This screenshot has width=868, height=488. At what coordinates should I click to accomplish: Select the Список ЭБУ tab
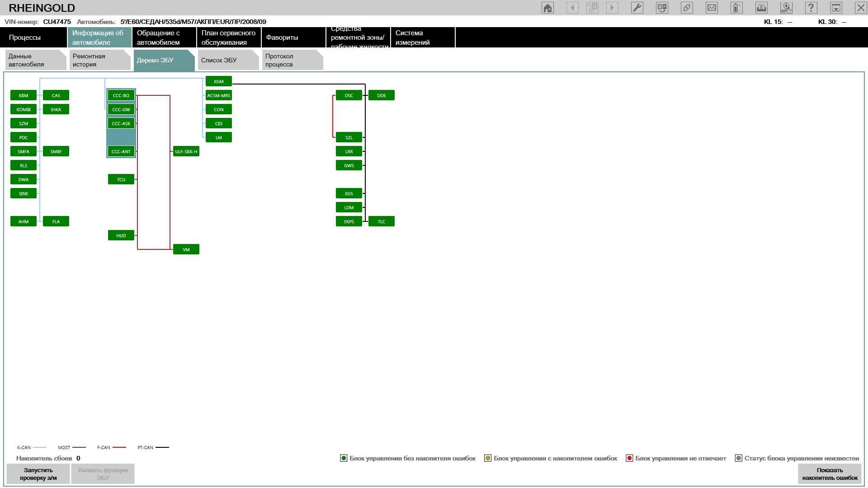coord(226,60)
